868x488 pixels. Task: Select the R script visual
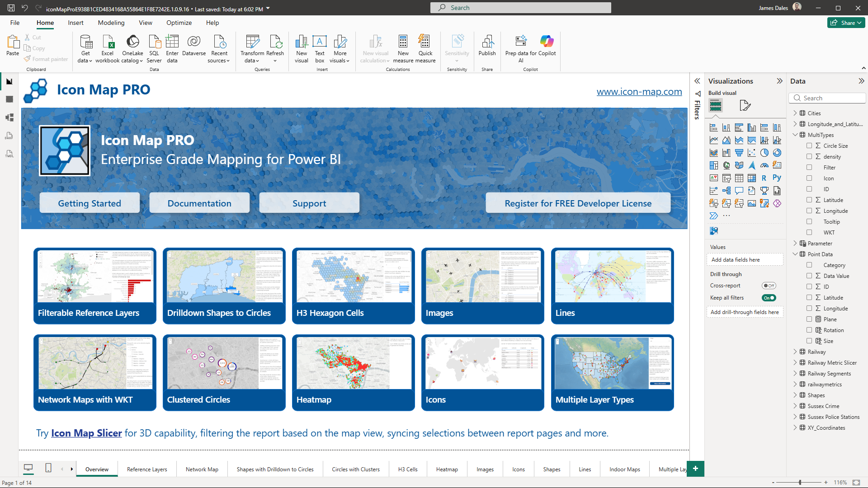click(x=764, y=178)
